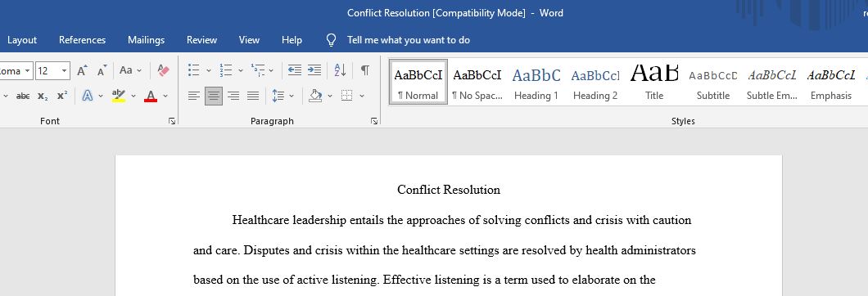
Task: Open the Paragraph dialog launcher
Action: [375, 121]
